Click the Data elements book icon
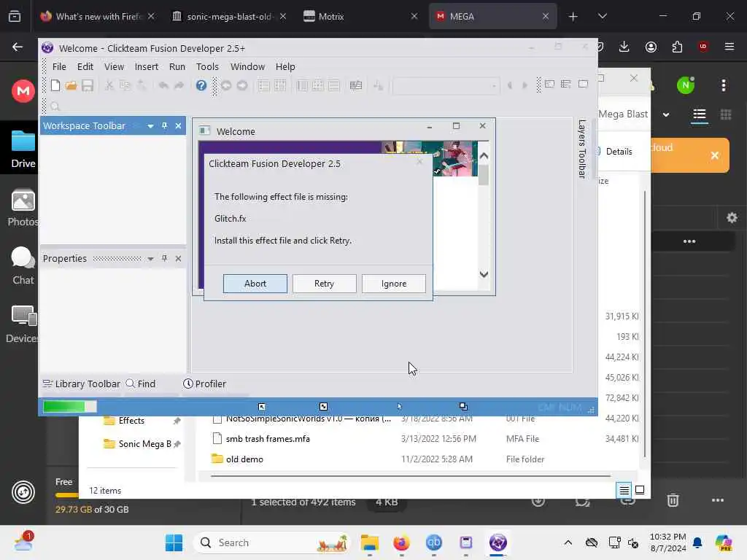Viewport: 747px width, 560px height. point(356,85)
